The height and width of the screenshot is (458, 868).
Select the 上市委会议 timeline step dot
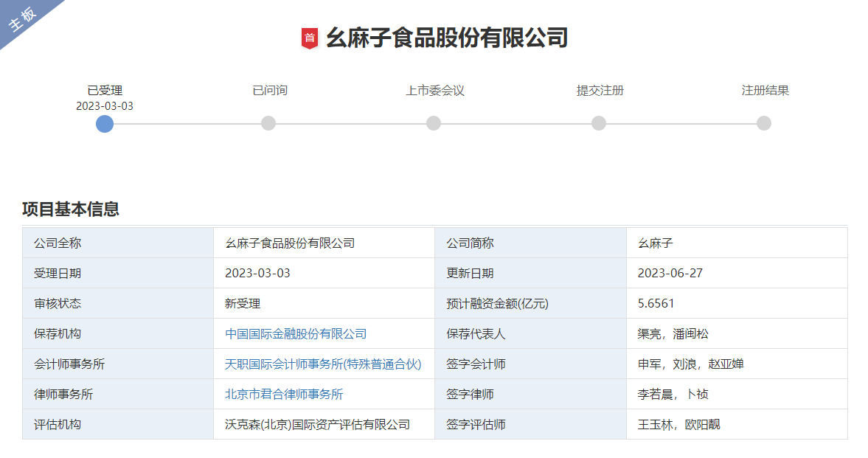coord(434,123)
